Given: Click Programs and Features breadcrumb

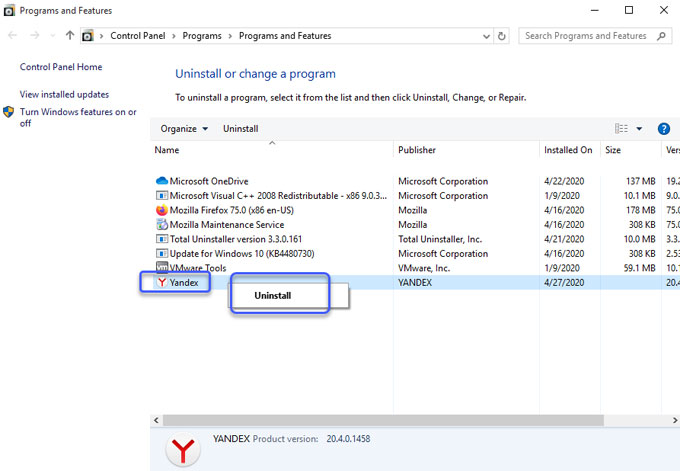Looking at the screenshot, I should 285,36.
